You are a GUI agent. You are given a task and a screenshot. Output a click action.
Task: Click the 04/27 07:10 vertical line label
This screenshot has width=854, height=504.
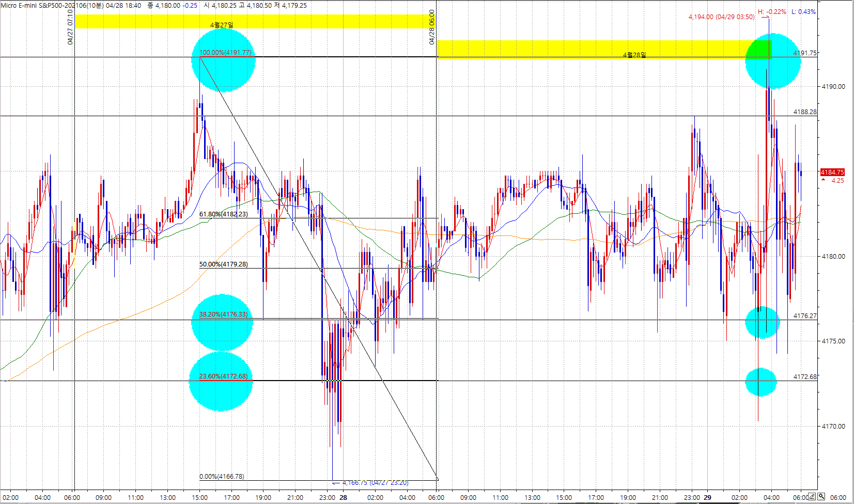[x=70, y=27]
